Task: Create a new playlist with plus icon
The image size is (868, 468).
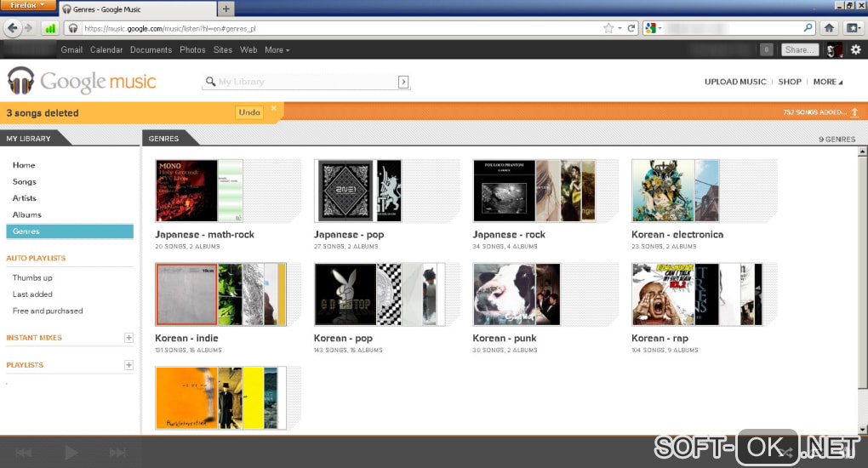Action: click(x=128, y=365)
